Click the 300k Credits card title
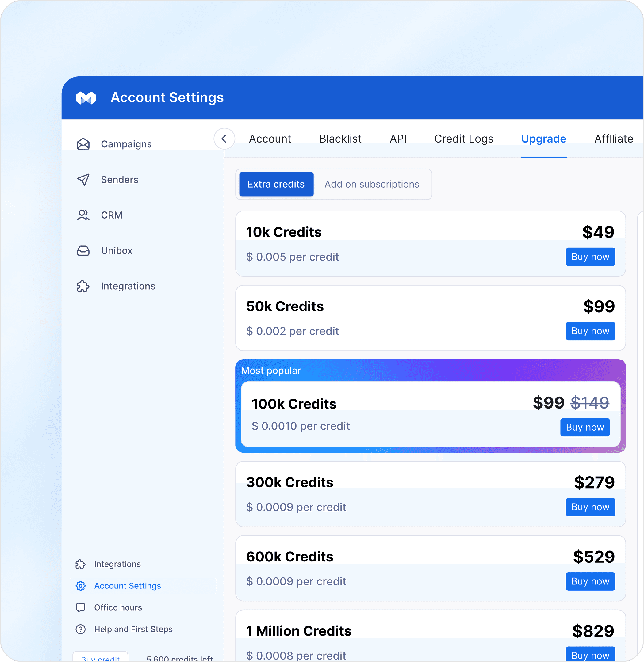 tap(289, 482)
